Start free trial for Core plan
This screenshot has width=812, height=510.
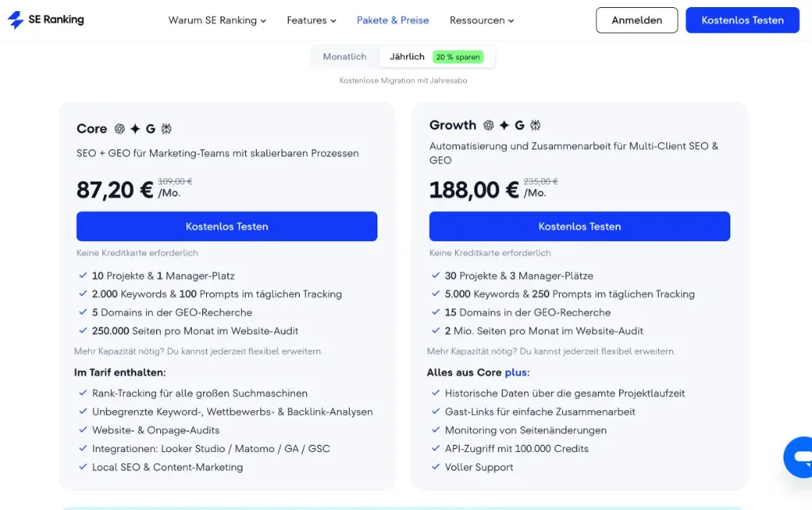tap(227, 226)
